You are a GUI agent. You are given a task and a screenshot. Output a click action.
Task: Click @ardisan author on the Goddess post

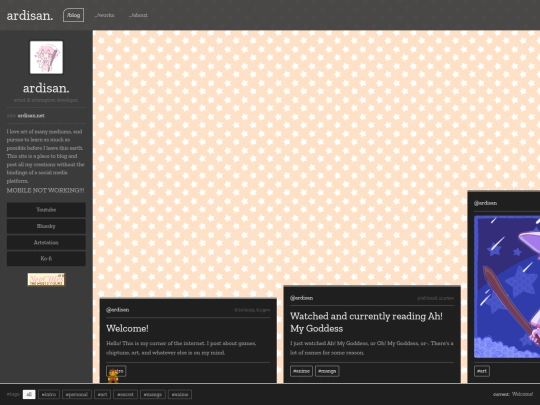click(302, 298)
